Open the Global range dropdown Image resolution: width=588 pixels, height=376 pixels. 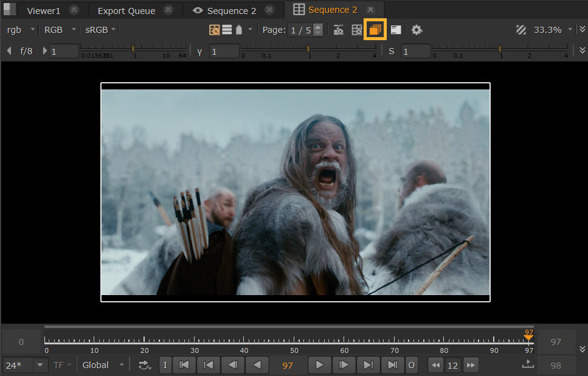103,365
